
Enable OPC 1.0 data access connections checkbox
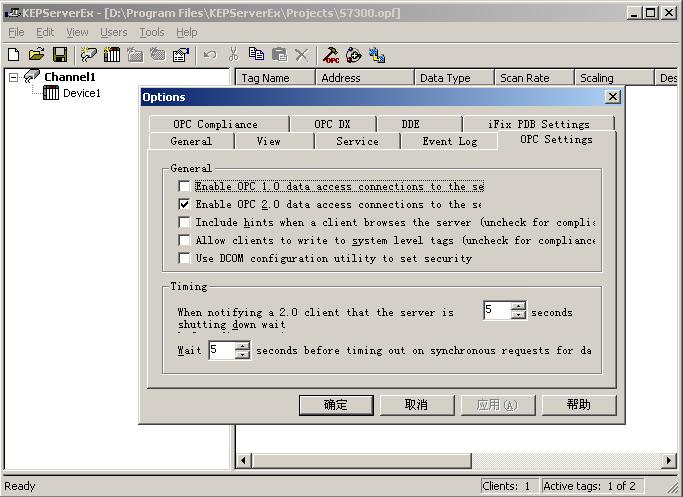click(184, 186)
